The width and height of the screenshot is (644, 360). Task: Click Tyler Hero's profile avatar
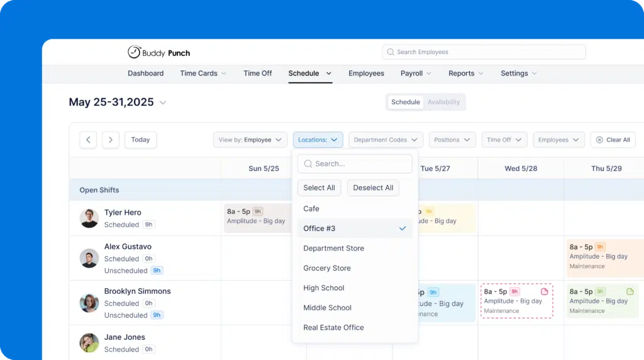[89, 218]
